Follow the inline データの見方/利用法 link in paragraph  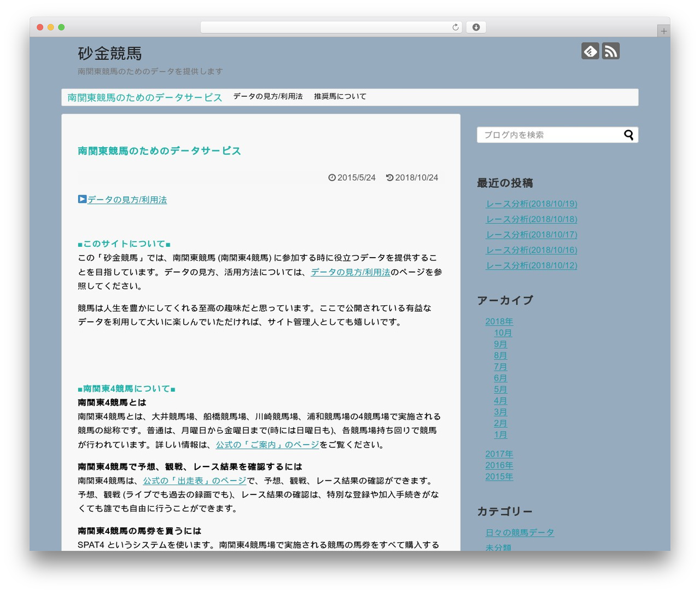(x=351, y=272)
